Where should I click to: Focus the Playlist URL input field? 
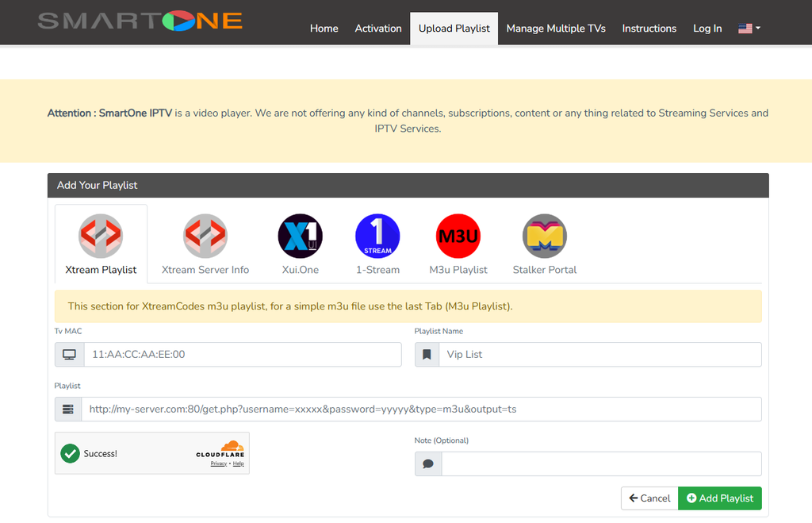pos(422,409)
